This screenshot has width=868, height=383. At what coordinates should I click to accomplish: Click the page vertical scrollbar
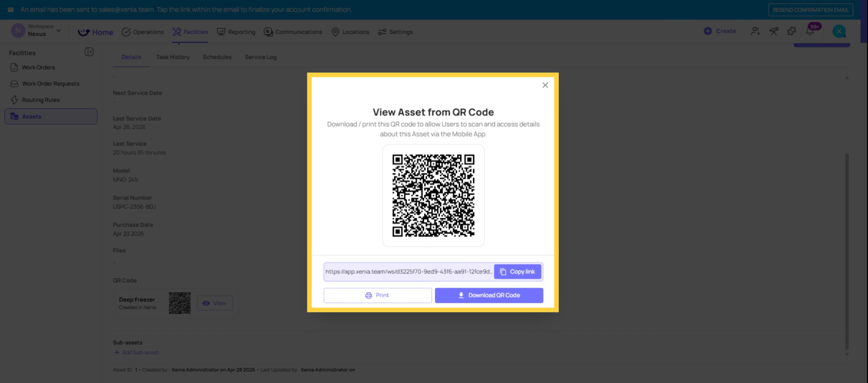[x=847, y=251]
